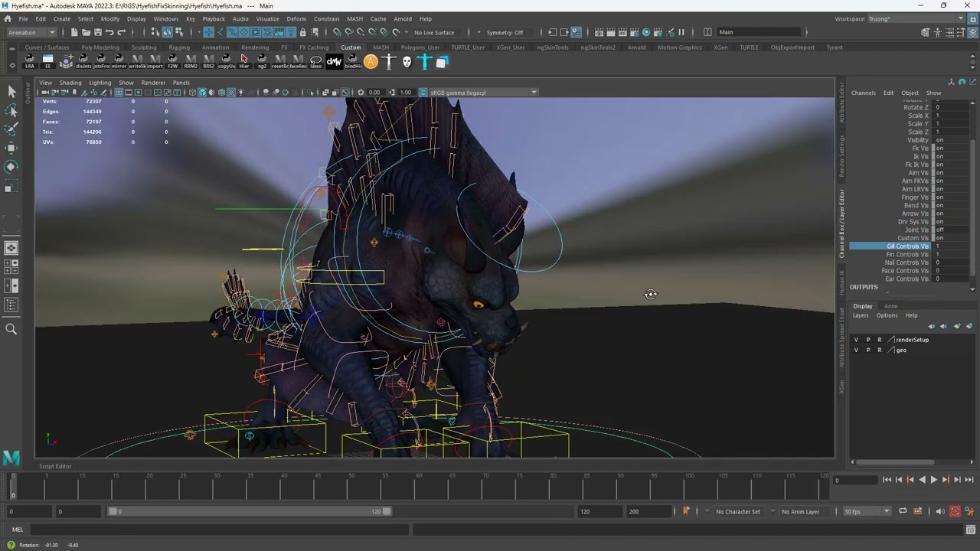Open the sRGB gamma (legacy) view transform dropdown
The image size is (980, 551).
pyautogui.click(x=483, y=93)
